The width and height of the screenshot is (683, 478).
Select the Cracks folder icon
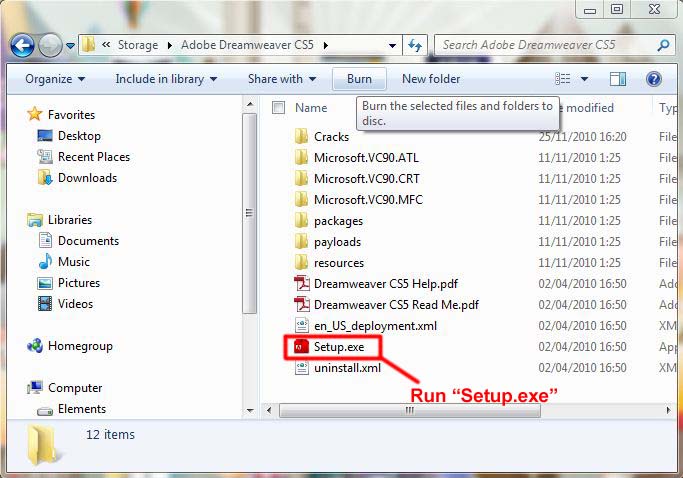click(301, 136)
